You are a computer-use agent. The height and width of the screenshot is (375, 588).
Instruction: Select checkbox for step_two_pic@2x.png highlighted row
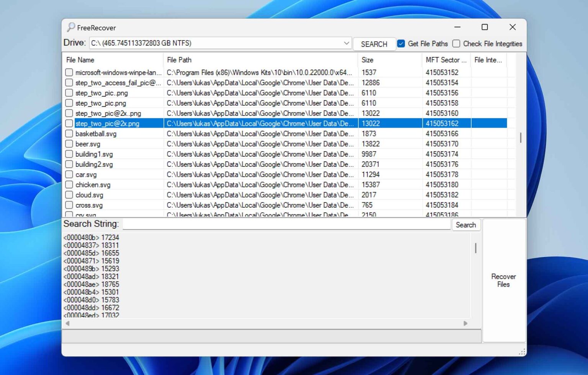pyautogui.click(x=69, y=124)
